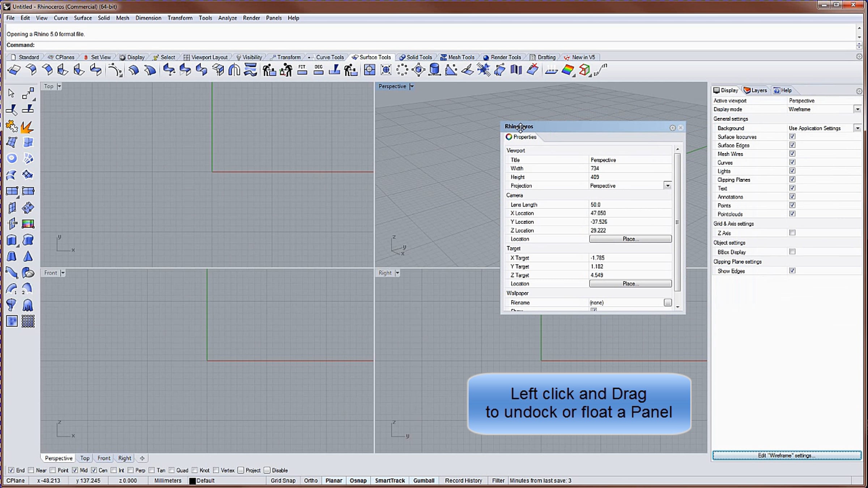
Task: Open the floating Rhinoceros panel gear options
Action: 672,128
